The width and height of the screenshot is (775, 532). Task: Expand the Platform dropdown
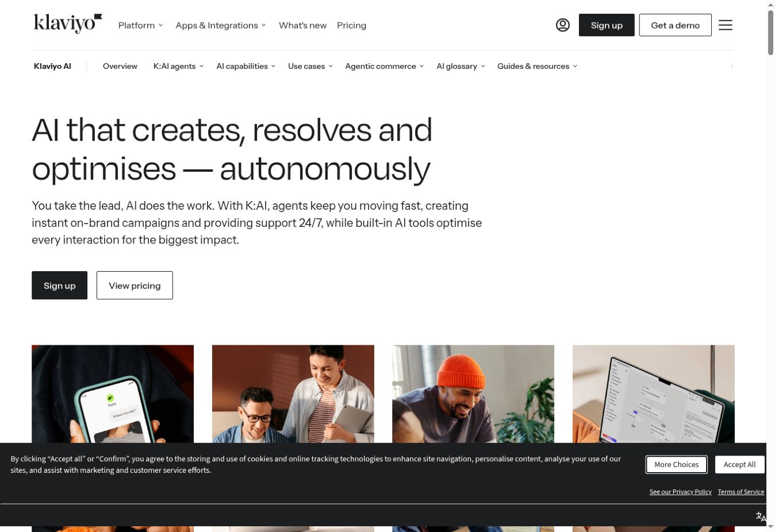coord(141,25)
